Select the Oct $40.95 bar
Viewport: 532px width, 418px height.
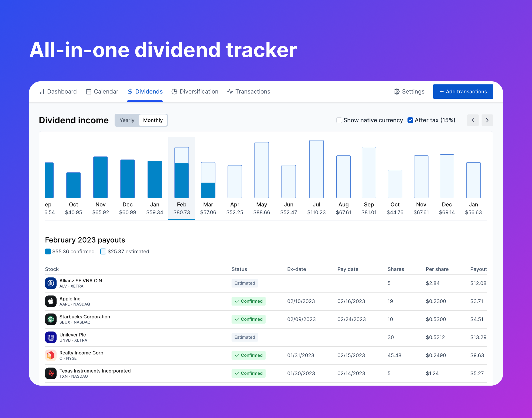73,185
